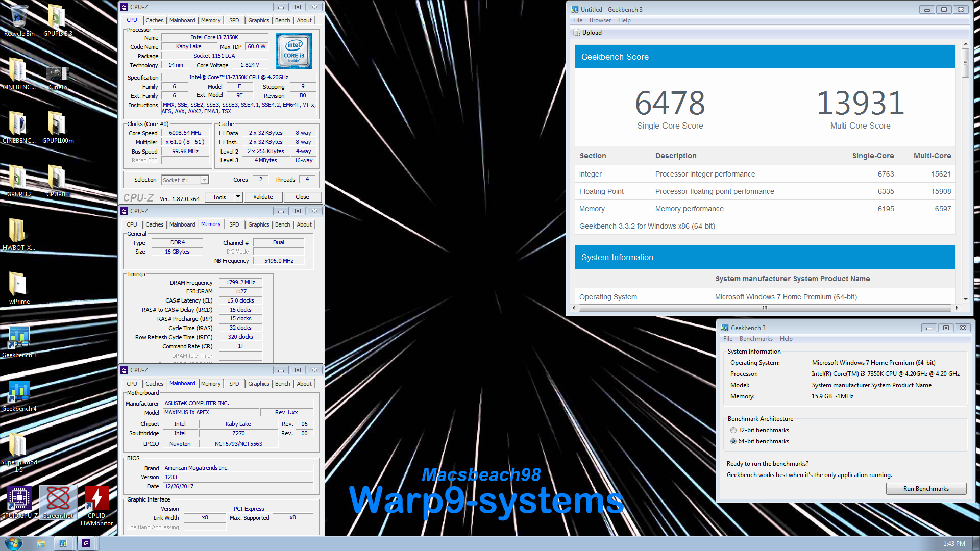
Task: Select 32-bit benchmarks radio button
Action: click(733, 430)
